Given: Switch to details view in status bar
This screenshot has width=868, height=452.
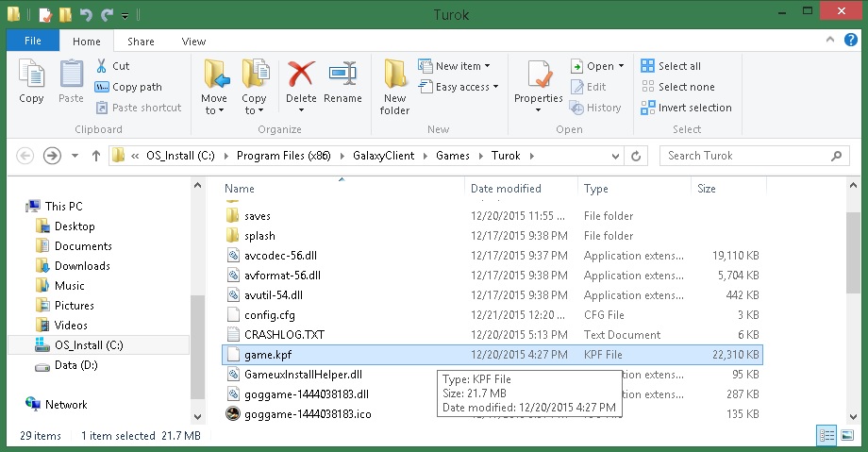Looking at the screenshot, I should pos(826,435).
